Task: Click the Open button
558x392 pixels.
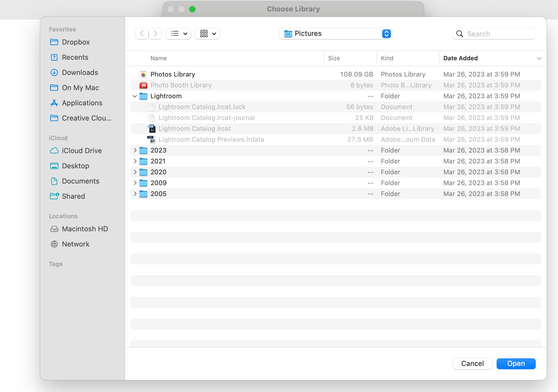Action: point(516,363)
